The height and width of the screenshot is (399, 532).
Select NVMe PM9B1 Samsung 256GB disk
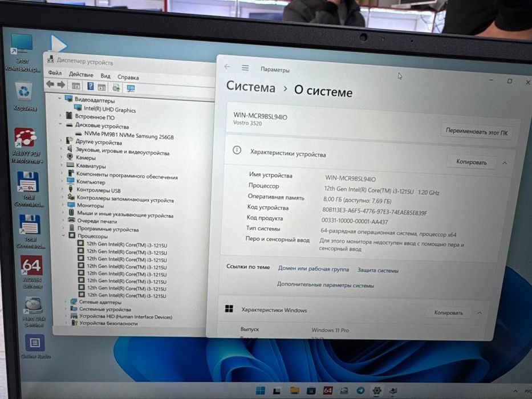129,135
